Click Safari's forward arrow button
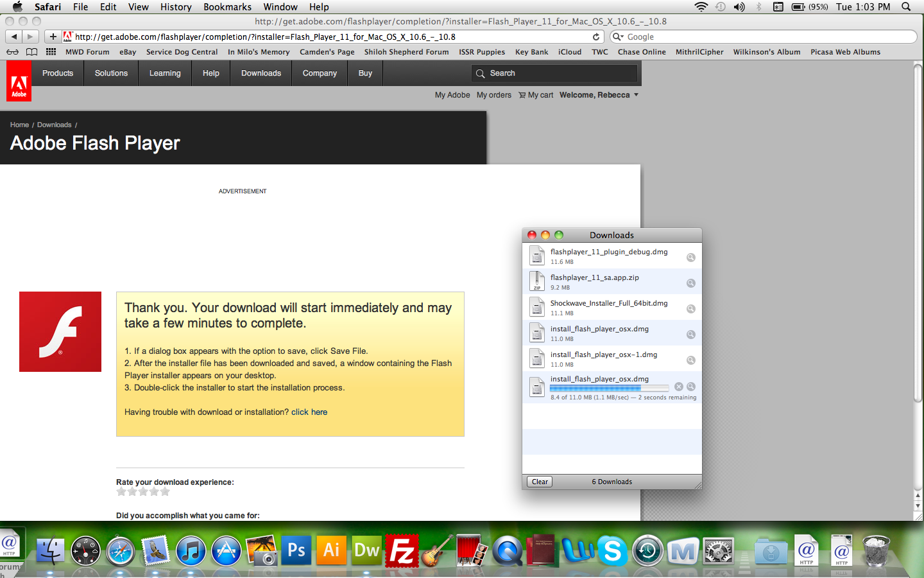This screenshot has height=578, width=924. (30, 37)
